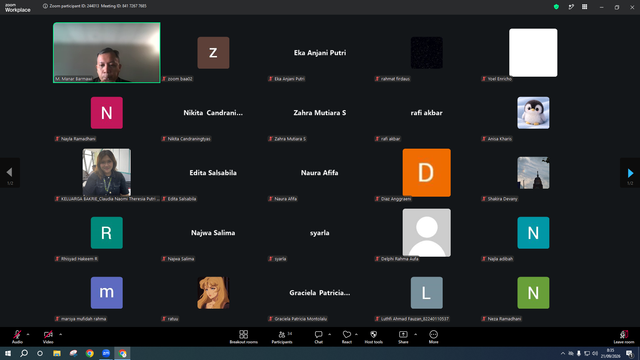Open the More menu
Screen dimensions: 640x360
pyautogui.click(x=433, y=337)
